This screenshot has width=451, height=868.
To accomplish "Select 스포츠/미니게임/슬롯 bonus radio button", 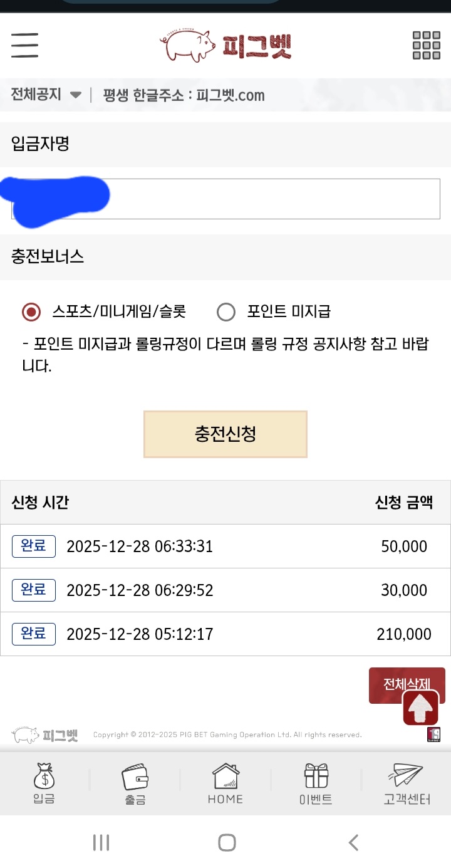I will point(31,311).
